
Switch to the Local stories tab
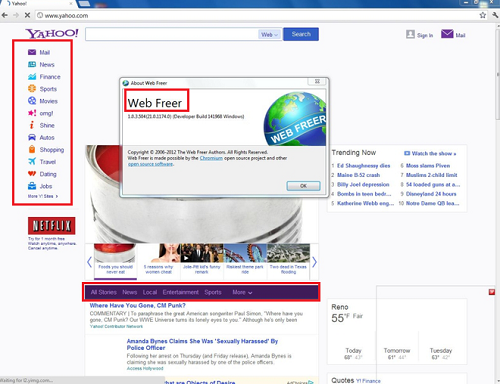point(150,292)
